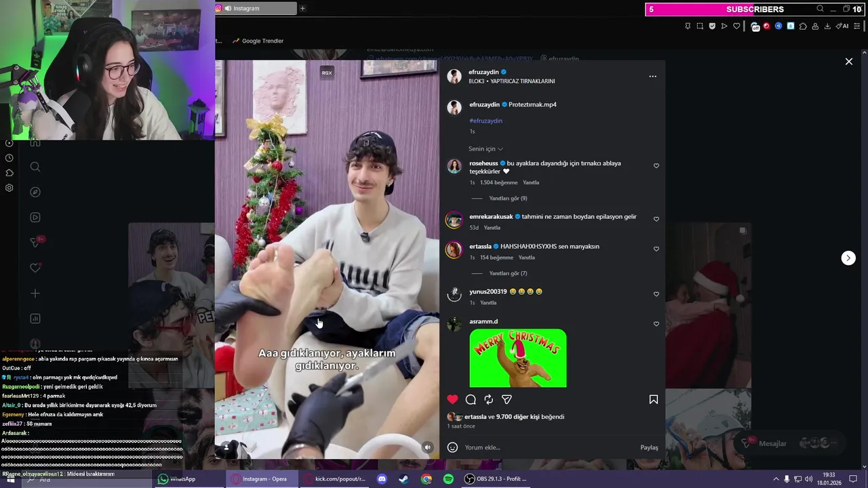Image resolution: width=868 pixels, height=488 pixels.
Task: Open Opera sidebar settings gear
Action: 9,188
